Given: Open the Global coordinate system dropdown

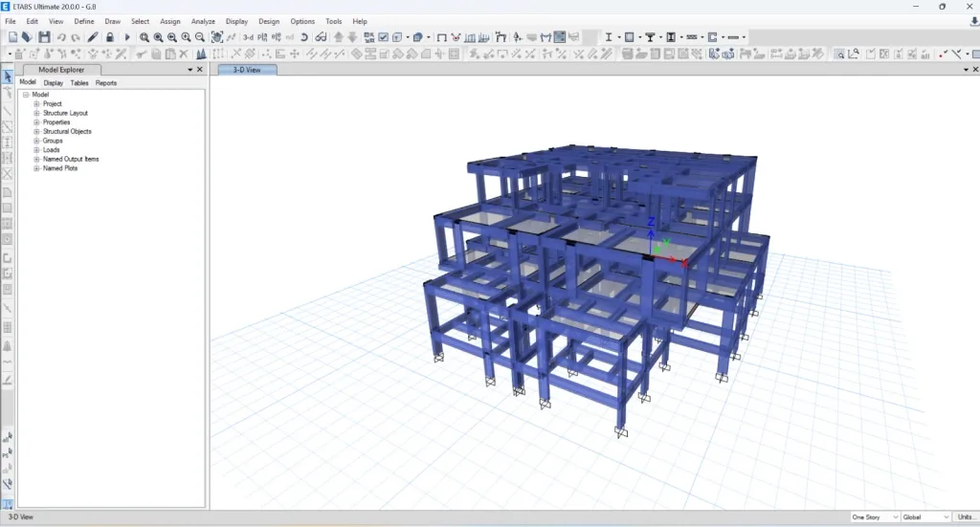Looking at the screenshot, I should click(x=925, y=517).
